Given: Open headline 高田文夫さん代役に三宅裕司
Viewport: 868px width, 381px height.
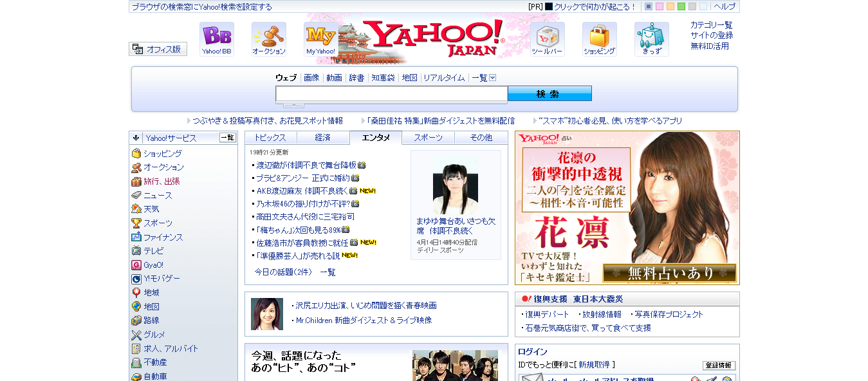Looking at the screenshot, I should click(x=305, y=217).
